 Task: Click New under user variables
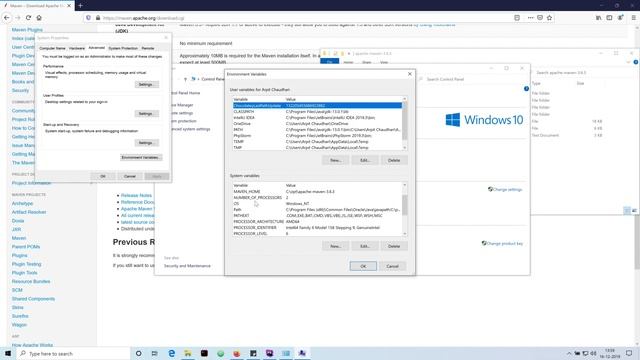(335, 160)
